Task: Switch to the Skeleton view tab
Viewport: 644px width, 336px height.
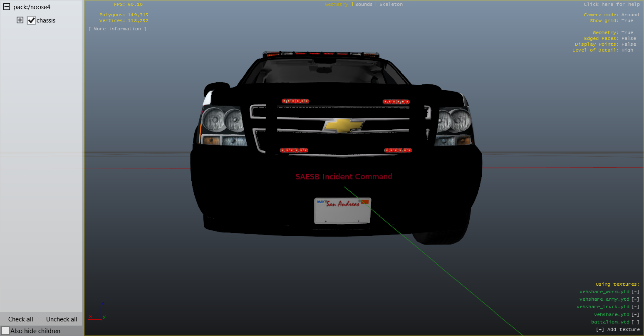Action: tap(391, 4)
